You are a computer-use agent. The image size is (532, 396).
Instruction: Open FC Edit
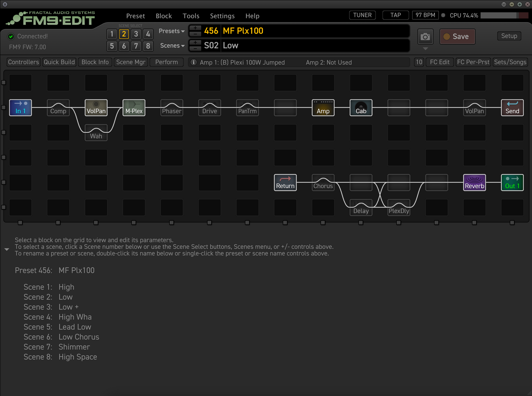[x=440, y=62]
